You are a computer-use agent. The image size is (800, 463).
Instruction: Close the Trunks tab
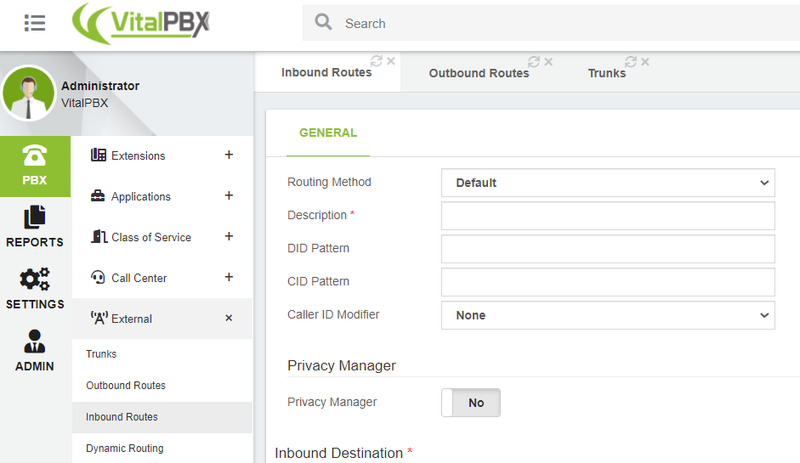pos(645,62)
